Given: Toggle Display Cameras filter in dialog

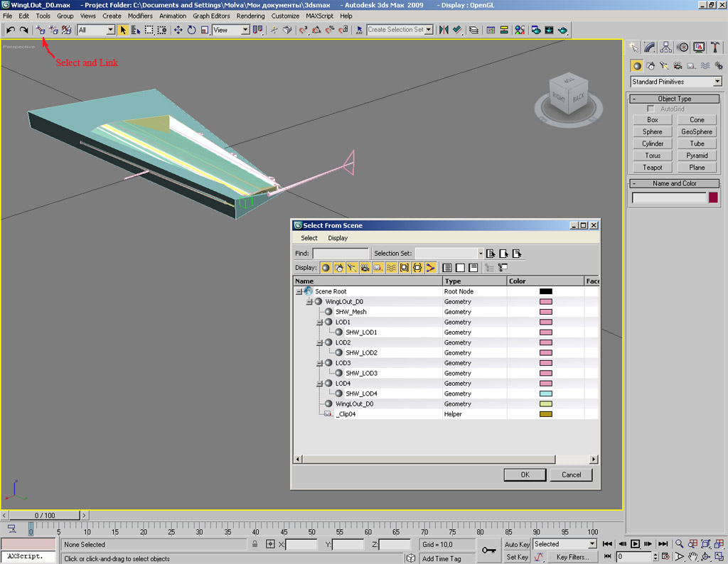Looking at the screenshot, I should [365, 268].
